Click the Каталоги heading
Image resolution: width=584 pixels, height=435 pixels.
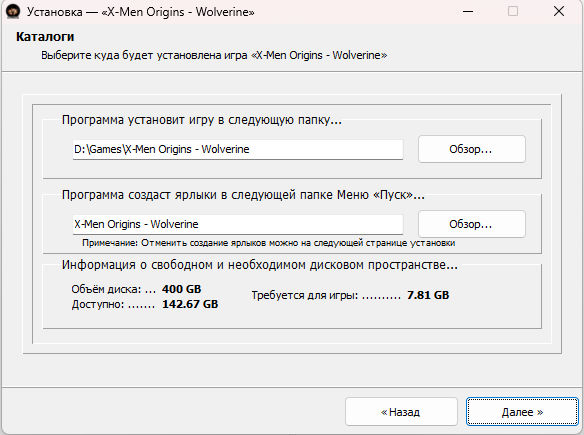coord(45,37)
